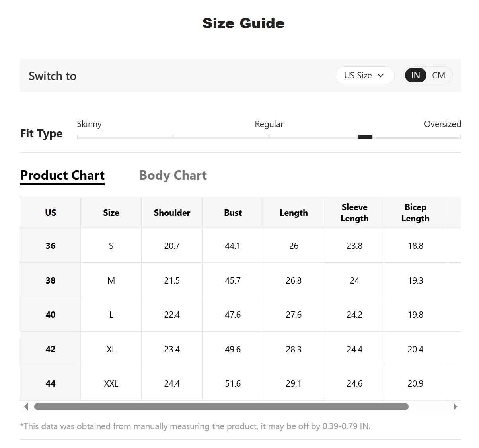Click the left scroll arrow under the table
Viewport: 479px width, 448px height.
coord(26,407)
